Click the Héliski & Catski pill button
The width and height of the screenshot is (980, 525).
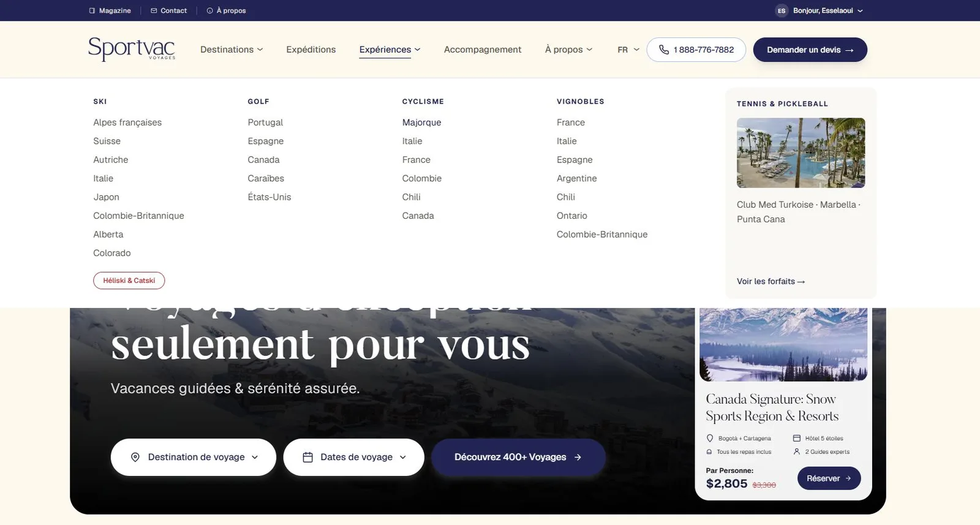point(129,281)
